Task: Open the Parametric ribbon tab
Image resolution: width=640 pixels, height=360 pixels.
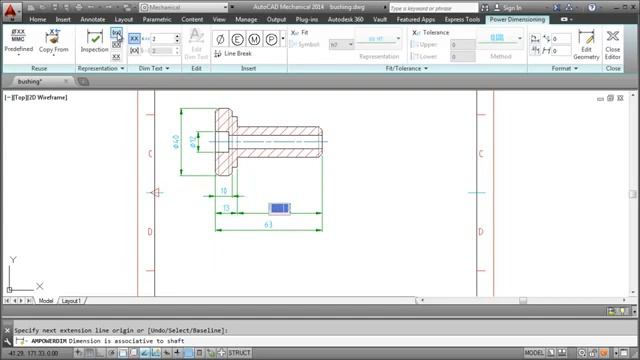Action: click(157, 20)
